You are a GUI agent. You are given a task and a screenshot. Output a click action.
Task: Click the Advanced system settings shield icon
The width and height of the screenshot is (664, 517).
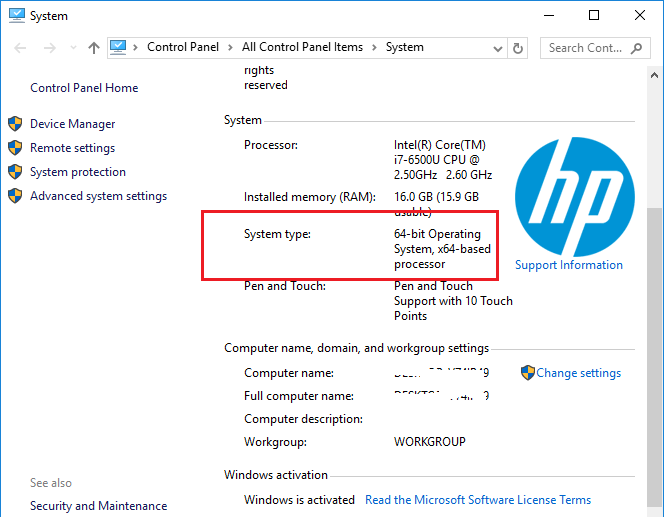[15, 196]
